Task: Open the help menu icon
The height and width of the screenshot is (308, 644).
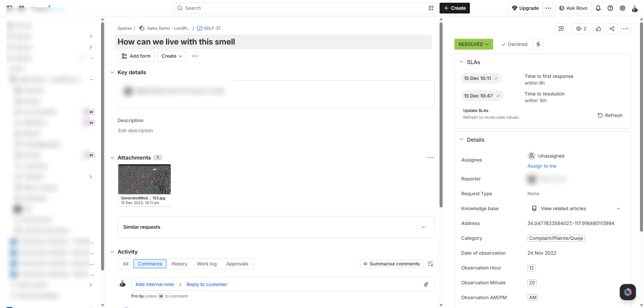Action: click(610, 8)
